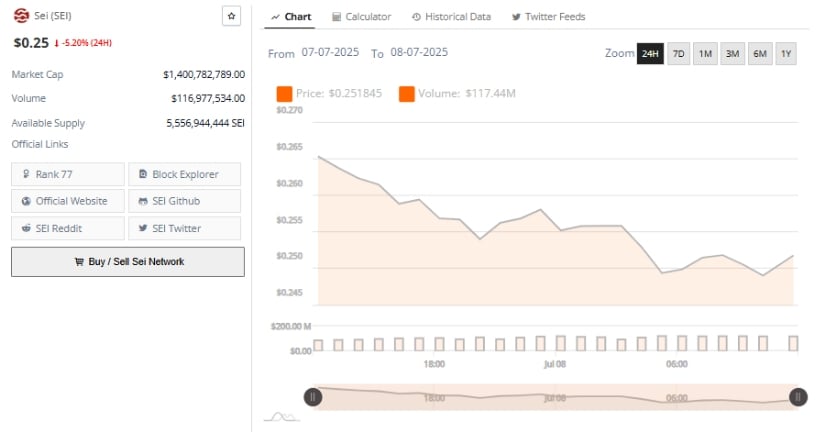Image resolution: width=825 pixels, height=432 pixels.
Task: Click the Rank 77 button
Action: [x=68, y=174]
